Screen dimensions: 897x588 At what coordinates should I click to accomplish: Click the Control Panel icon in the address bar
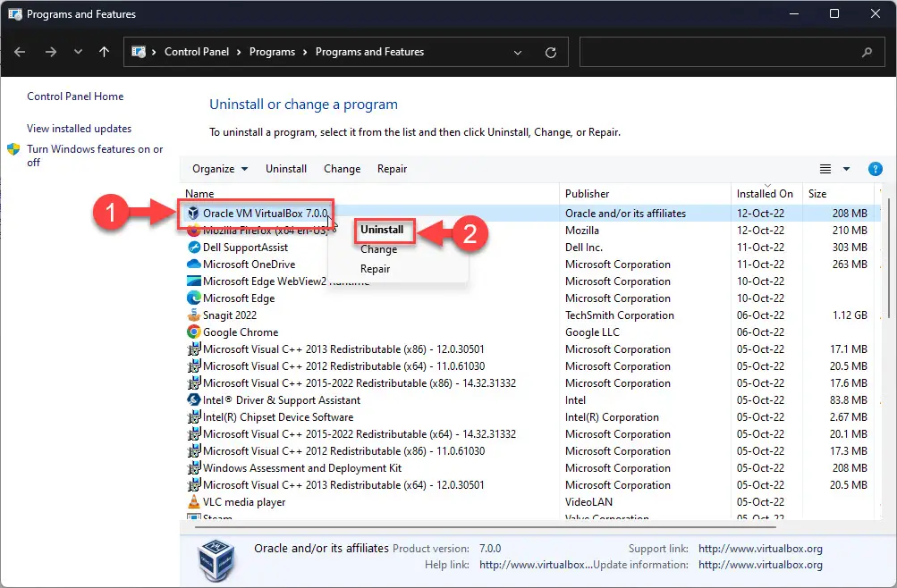(139, 52)
